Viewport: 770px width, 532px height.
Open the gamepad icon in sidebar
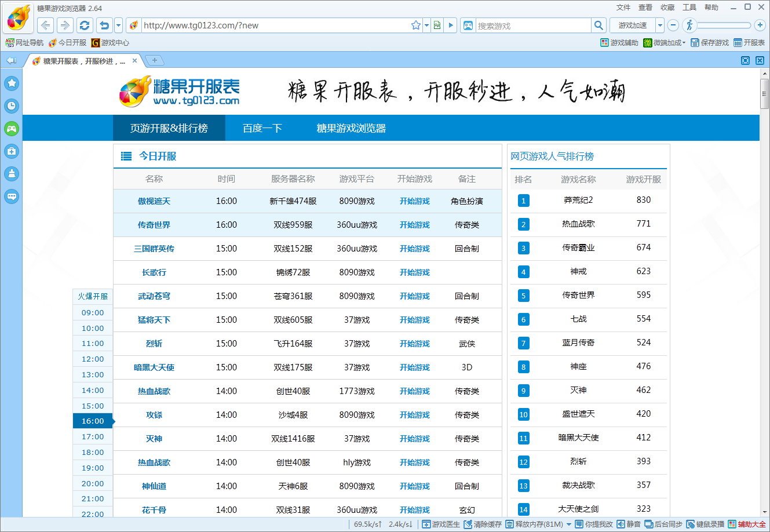[12, 129]
